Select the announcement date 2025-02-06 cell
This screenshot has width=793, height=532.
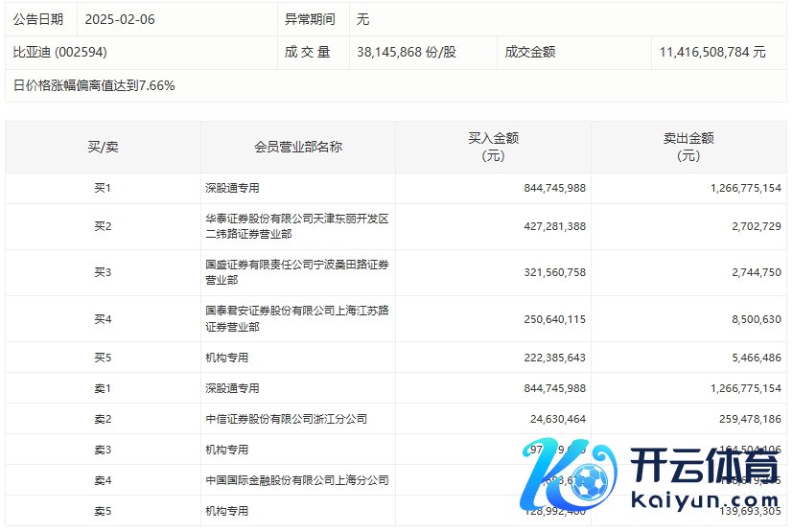pyautogui.click(x=120, y=19)
